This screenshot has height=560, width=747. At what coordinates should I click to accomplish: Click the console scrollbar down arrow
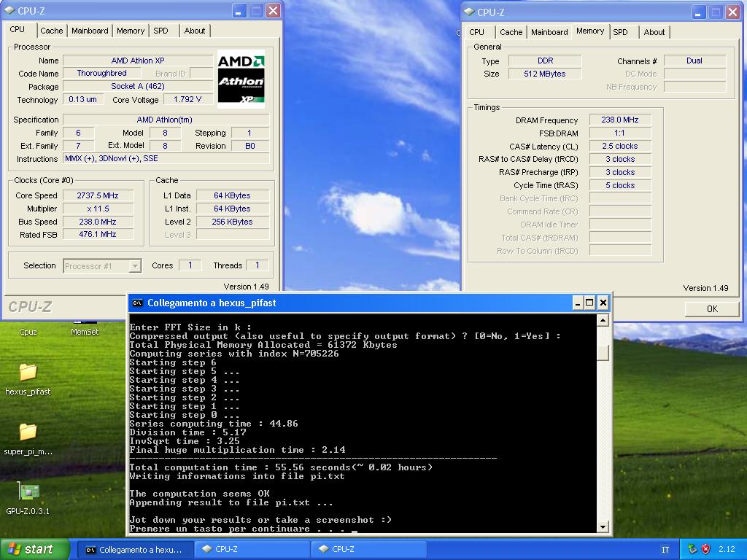click(x=603, y=526)
